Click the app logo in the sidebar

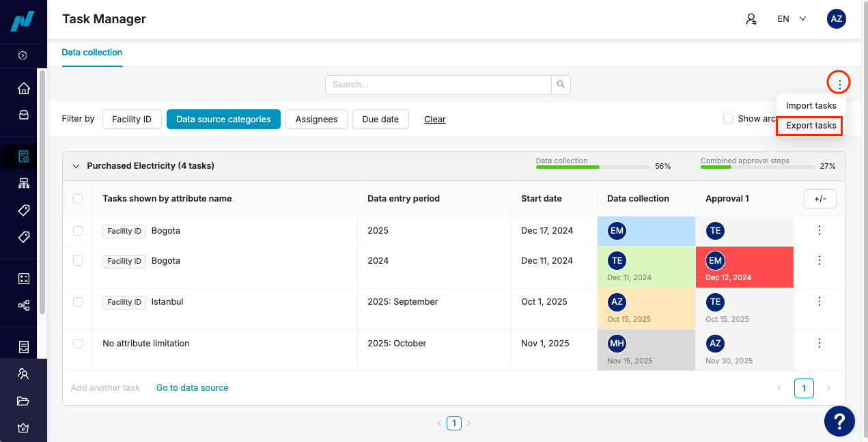coord(23,21)
